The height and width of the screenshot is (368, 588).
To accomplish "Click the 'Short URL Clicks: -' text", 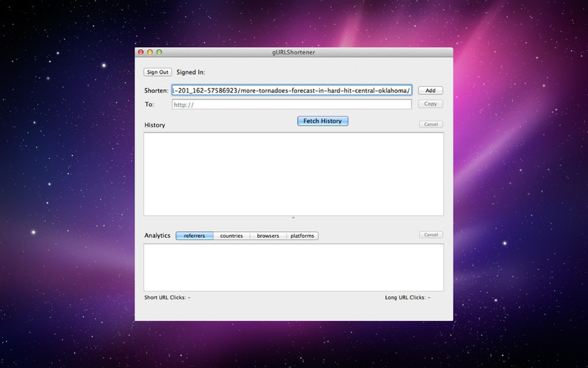I will pos(168,297).
